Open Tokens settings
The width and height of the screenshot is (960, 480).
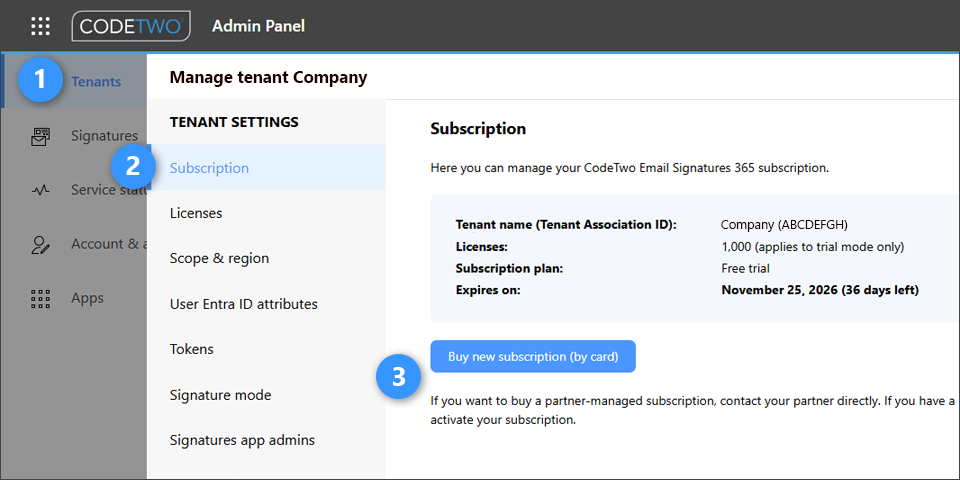pos(266,349)
